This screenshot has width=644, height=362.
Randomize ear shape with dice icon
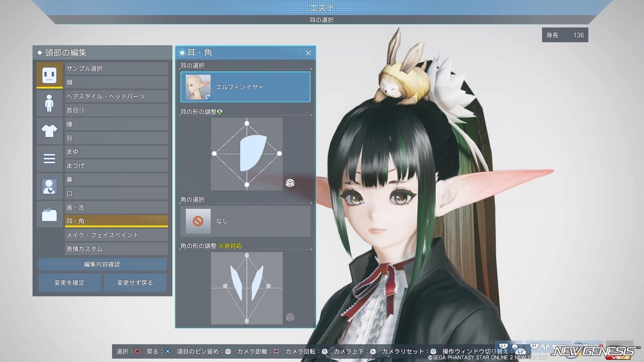tap(289, 183)
